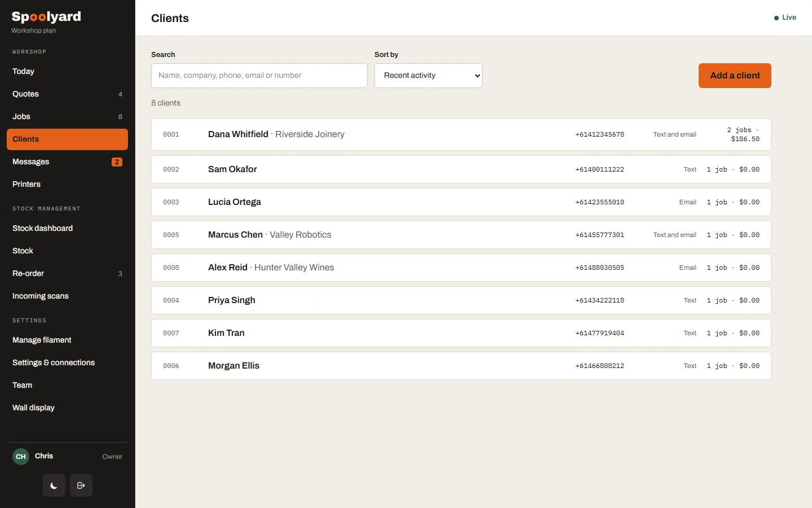Open the Sort by dropdown

coord(429,76)
